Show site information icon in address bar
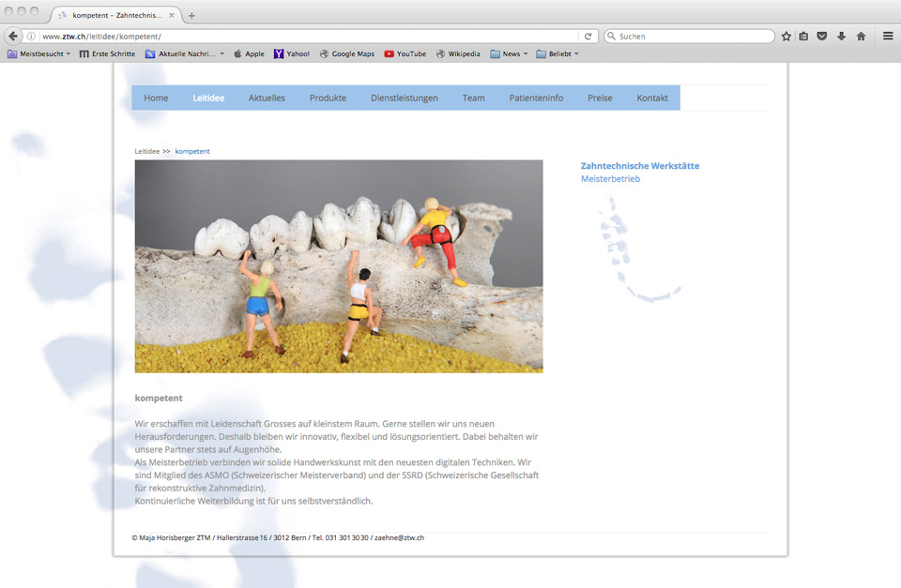The width and height of the screenshot is (901, 588). point(32,37)
